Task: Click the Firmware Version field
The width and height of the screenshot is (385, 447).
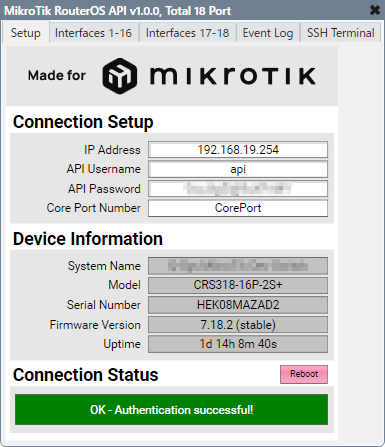Action: 238,324
